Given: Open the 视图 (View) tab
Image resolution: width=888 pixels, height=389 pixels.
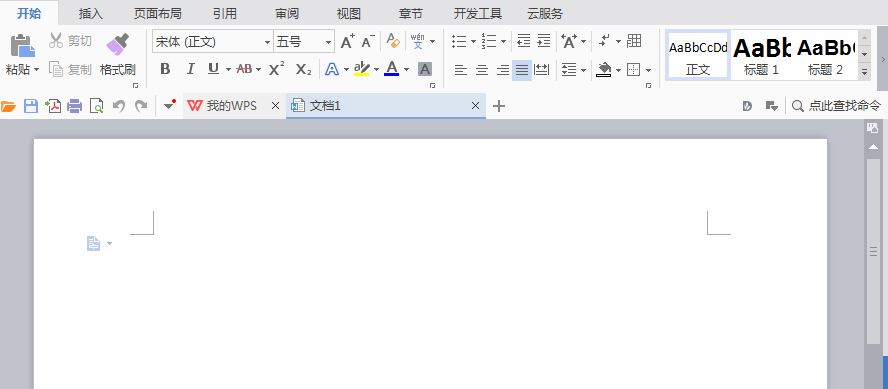Looking at the screenshot, I should [x=348, y=14].
